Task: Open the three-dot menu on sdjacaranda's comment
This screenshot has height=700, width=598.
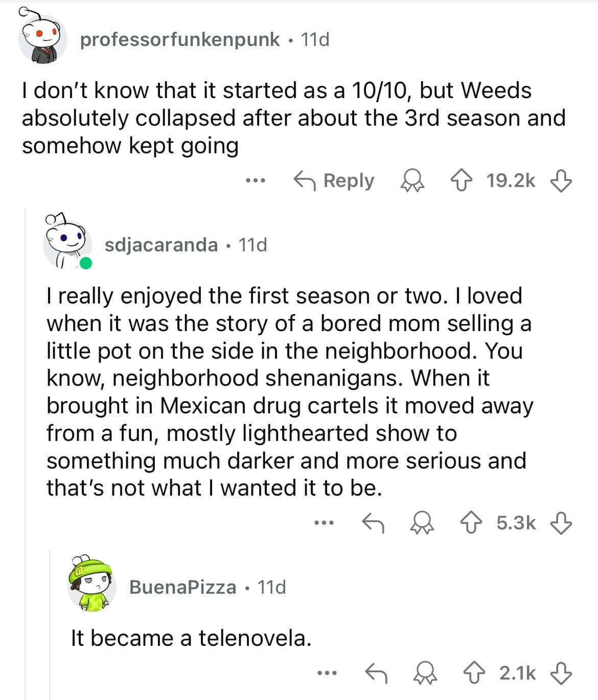Action: pyautogui.click(x=324, y=522)
